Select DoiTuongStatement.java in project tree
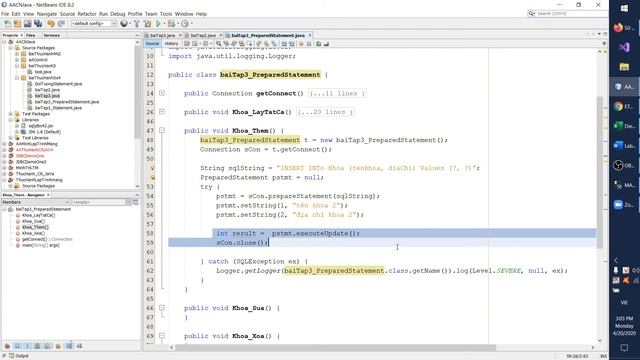This screenshot has width=640, height=360. (x=58, y=84)
